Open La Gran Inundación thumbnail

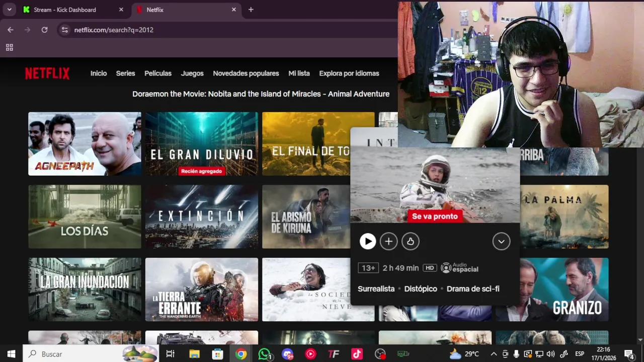coord(85,290)
